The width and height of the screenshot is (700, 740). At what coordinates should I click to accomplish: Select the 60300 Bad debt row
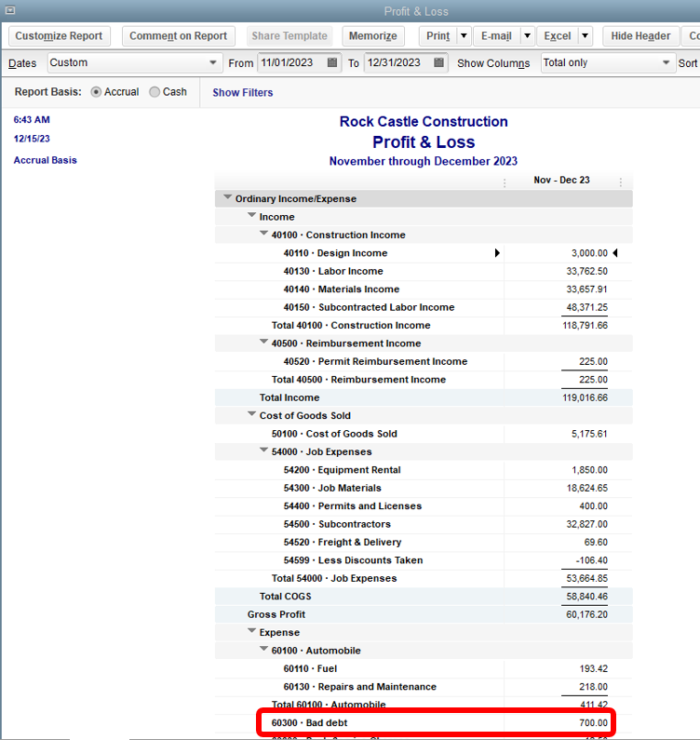click(424, 723)
